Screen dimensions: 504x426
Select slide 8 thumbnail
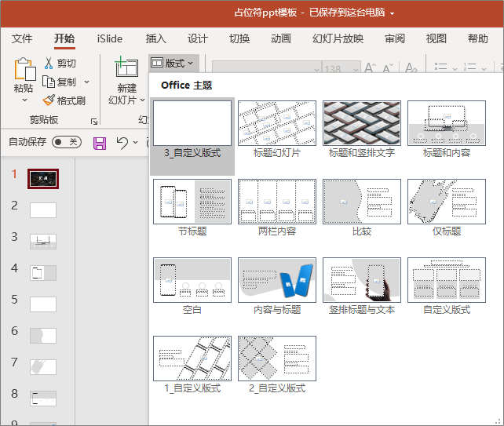pyautogui.click(x=43, y=399)
